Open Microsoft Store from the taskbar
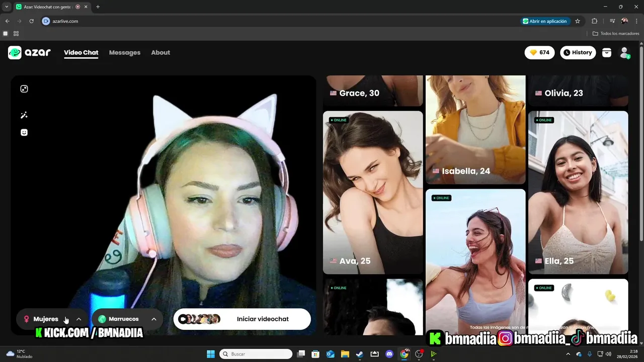Image resolution: width=644 pixels, height=362 pixels. (315, 354)
